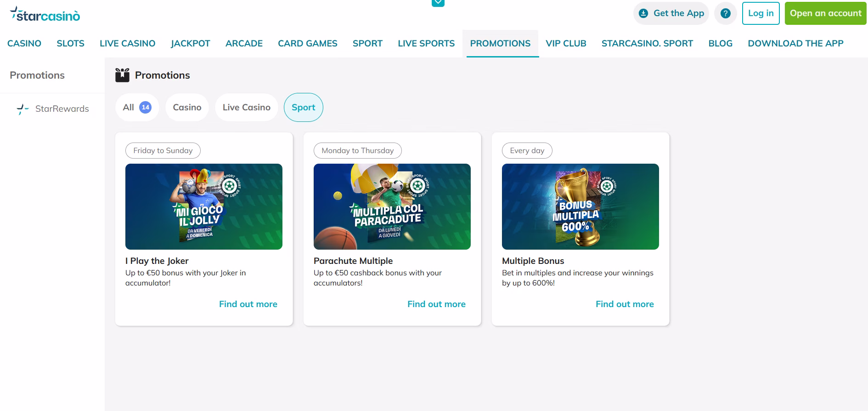Click the Log in button
868x411 pixels.
(761, 13)
